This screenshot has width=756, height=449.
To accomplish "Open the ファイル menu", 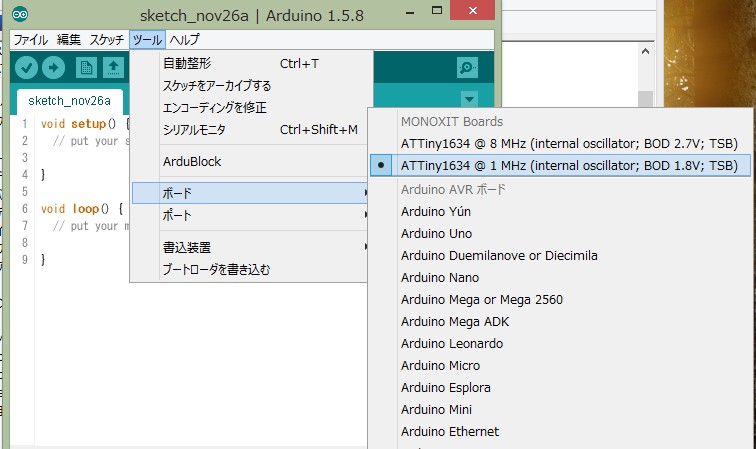I will click(30, 40).
